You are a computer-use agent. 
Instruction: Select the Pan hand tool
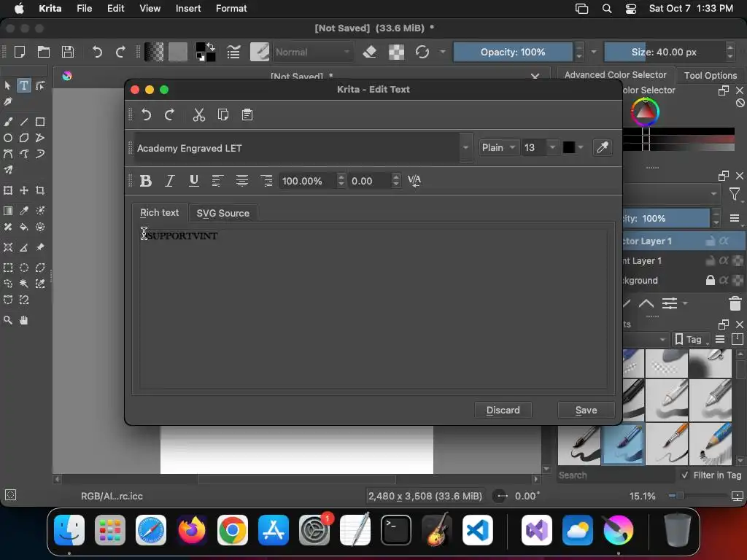coord(24,320)
